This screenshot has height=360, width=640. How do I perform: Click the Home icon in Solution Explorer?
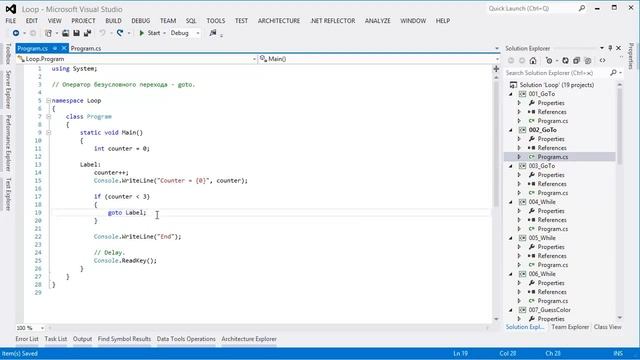pos(533,60)
